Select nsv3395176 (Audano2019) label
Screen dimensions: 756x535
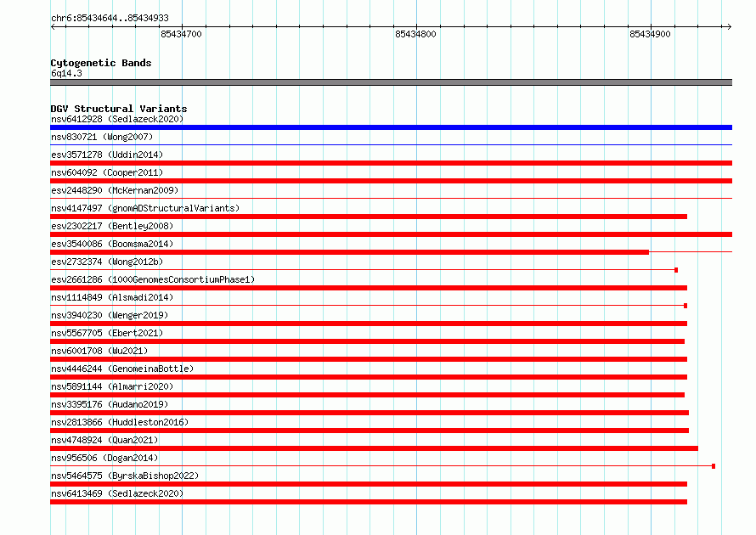coord(110,404)
